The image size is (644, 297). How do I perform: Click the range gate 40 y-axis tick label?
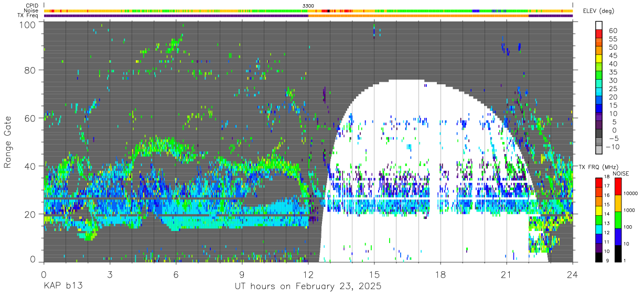(30, 167)
